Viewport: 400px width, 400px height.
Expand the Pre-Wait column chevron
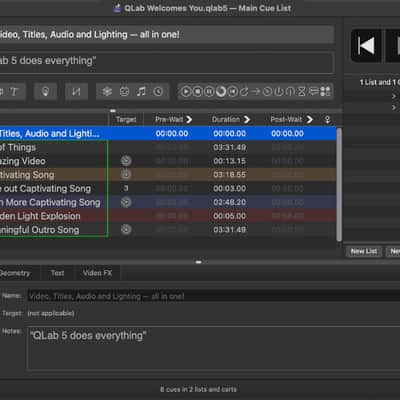[189, 120]
